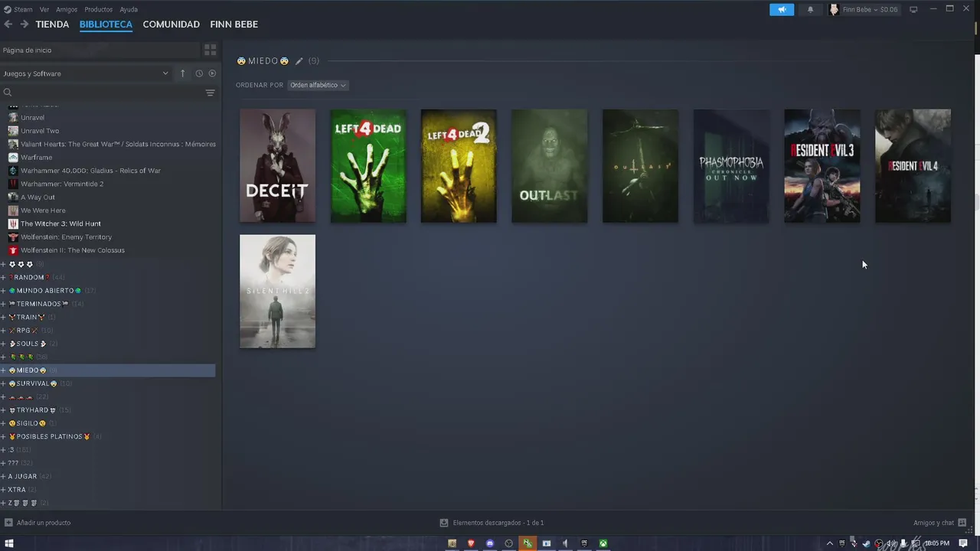Click Elementos descargados status text
Image resolution: width=980 pixels, height=551 pixels.
tap(498, 523)
